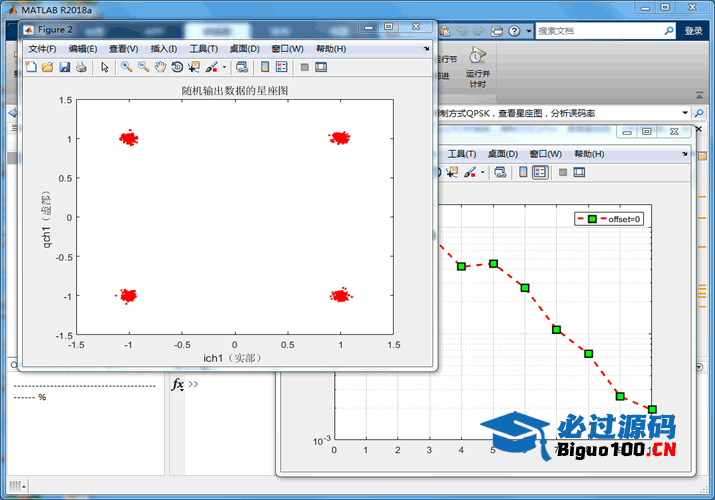Open 工具(T) menu in background figure window
Viewport: 715px width, 500px height.
[x=462, y=154]
